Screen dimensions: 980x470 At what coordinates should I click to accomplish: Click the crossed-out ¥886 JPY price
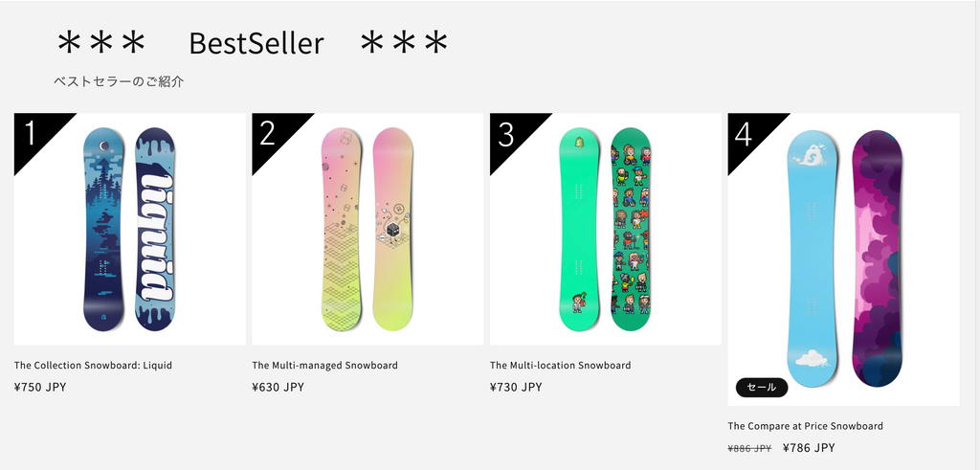coord(750,448)
